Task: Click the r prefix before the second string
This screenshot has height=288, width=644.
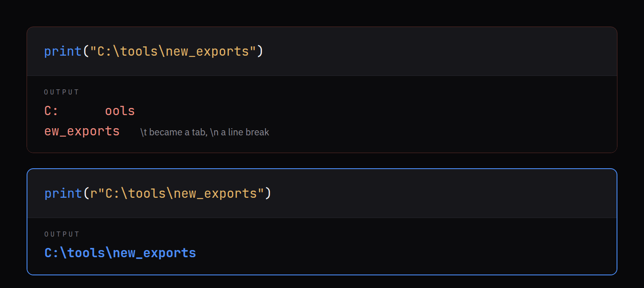Action: click(x=93, y=194)
